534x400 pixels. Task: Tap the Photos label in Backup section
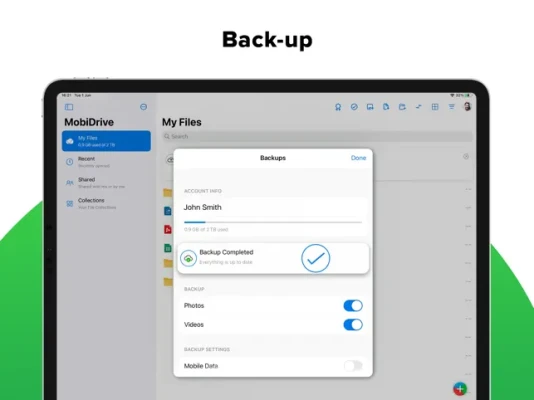(194, 306)
